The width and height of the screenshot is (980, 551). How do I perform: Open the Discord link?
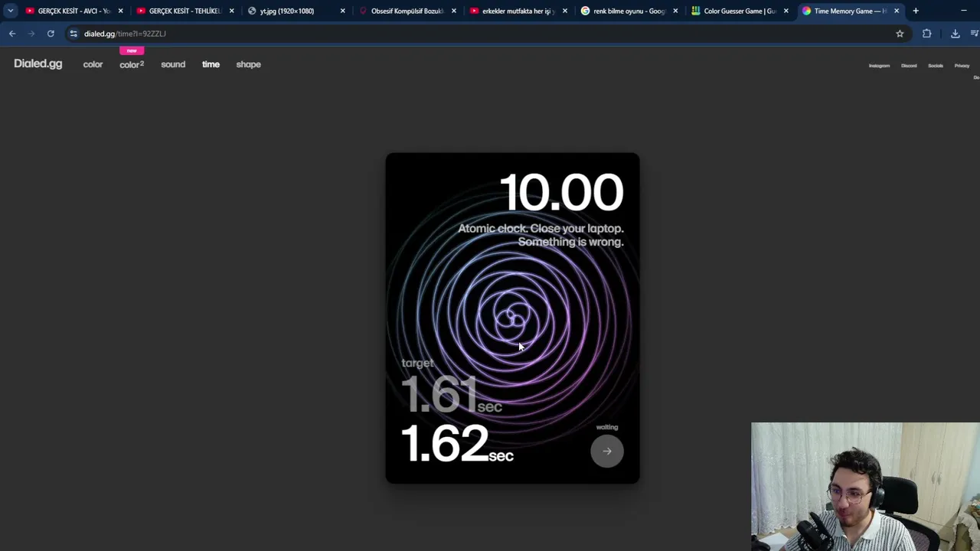point(909,66)
